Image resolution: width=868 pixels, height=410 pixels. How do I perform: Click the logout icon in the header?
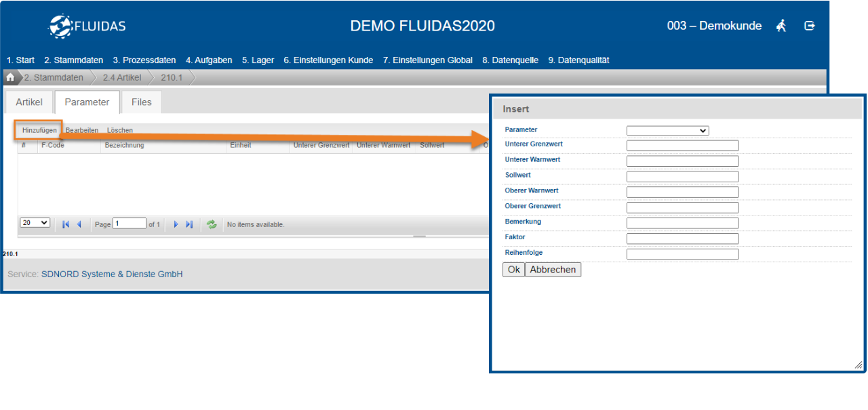pos(809,26)
